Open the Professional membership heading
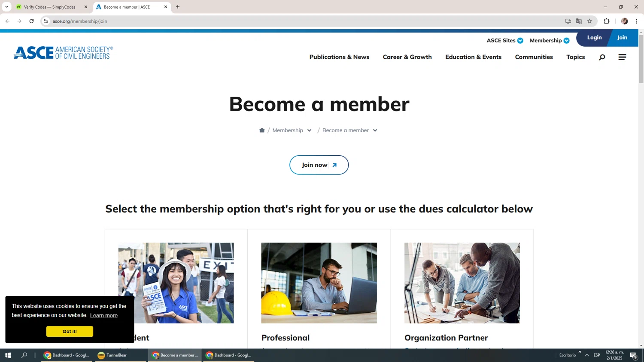Image resolution: width=644 pixels, height=362 pixels. tap(286, 338)
